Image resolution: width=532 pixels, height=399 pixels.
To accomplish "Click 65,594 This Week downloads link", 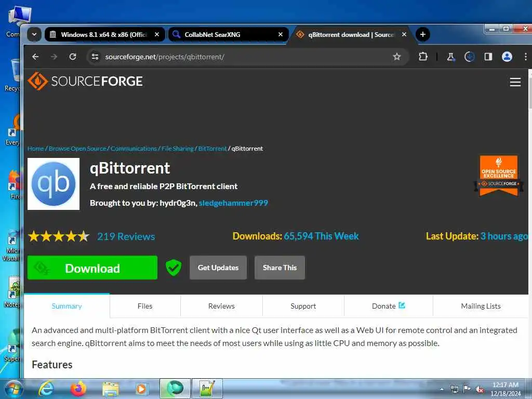I will [321, 236].
